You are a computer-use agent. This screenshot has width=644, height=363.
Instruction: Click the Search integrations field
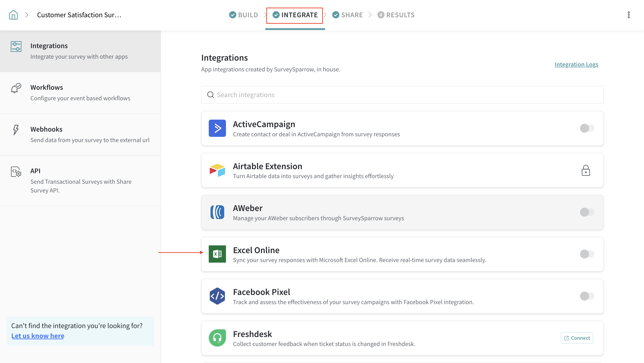point(402,95)
